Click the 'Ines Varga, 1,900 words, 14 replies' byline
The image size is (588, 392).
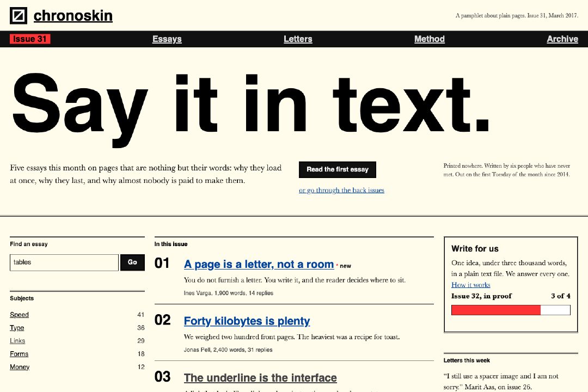[x=228, y=293]
